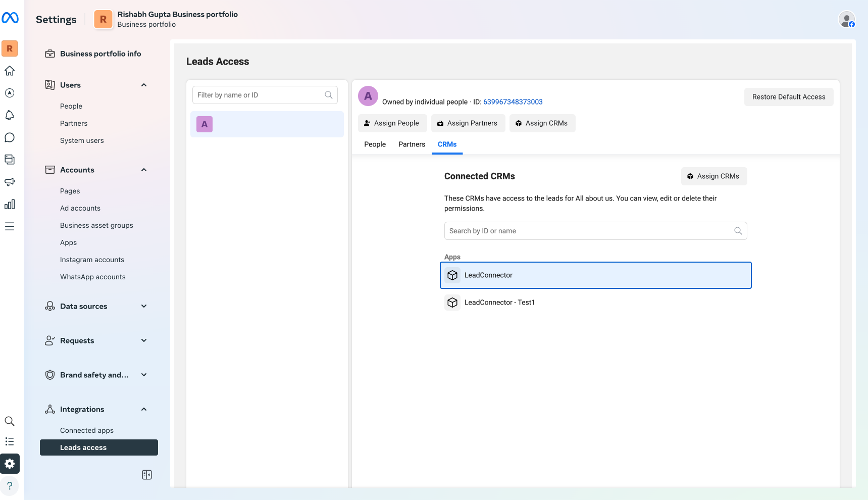Select the A page row in list
This screenshot has height=500, width=868.
(267, 124)
